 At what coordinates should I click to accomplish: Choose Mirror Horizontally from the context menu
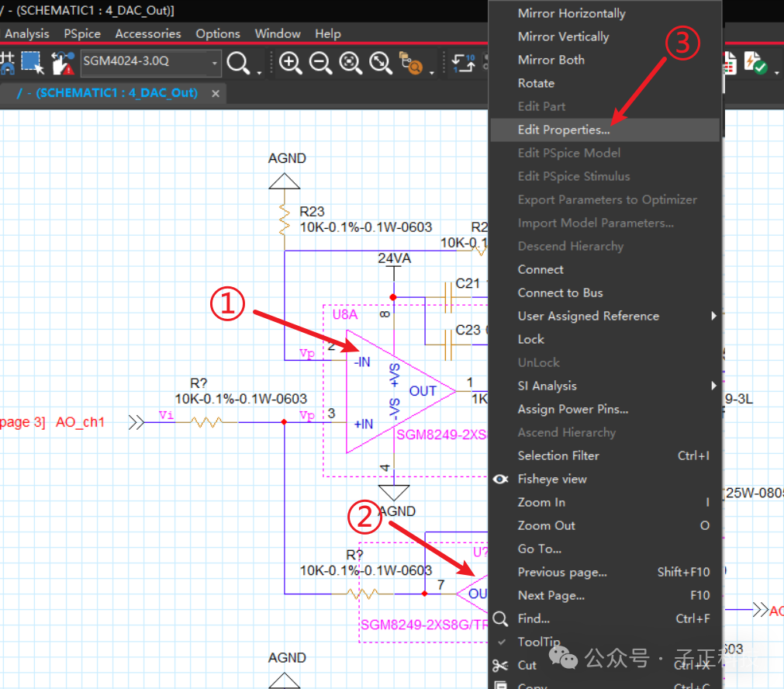(x=605, y=13)
